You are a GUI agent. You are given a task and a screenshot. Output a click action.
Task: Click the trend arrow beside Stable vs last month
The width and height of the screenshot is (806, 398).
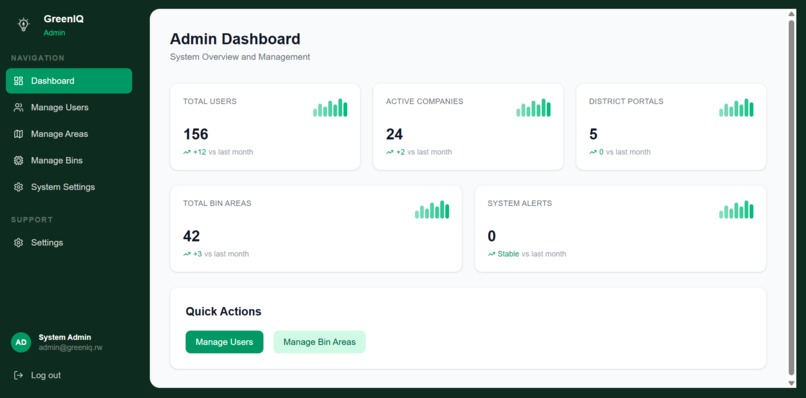491,254
